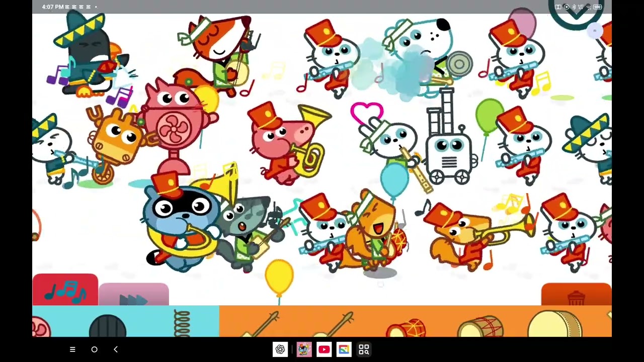The width and height of the screenshot is (644, 362).
Task: Tap the black penguin wearing a sombrero
Action: tap(88, 55)
